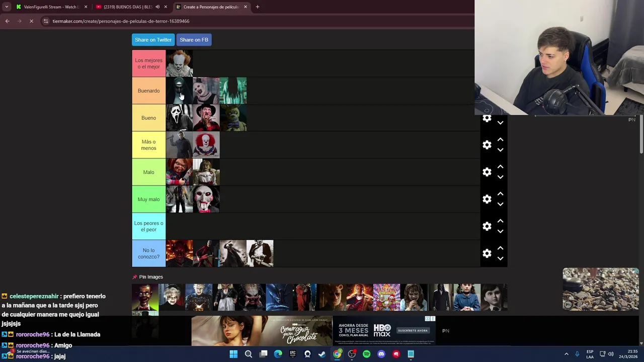Open settings gear for 'Más o menos' tier
644x362 pixels.
coord(487,145)
